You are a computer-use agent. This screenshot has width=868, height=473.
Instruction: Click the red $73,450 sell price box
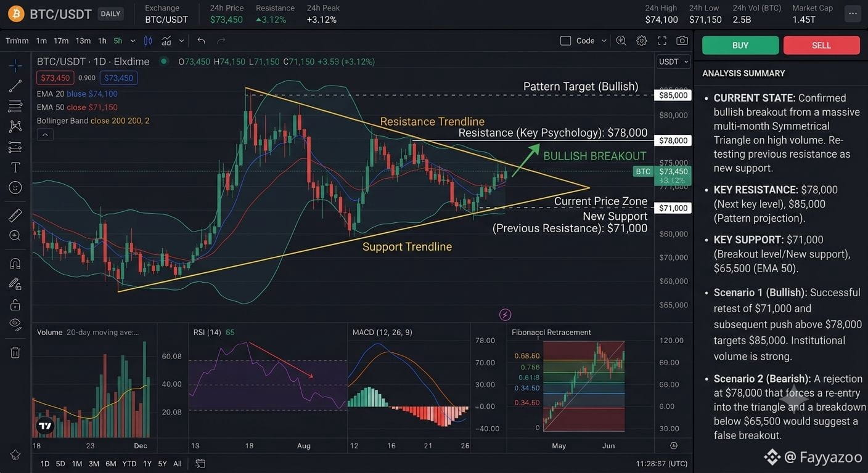click(x=55, y=78)
